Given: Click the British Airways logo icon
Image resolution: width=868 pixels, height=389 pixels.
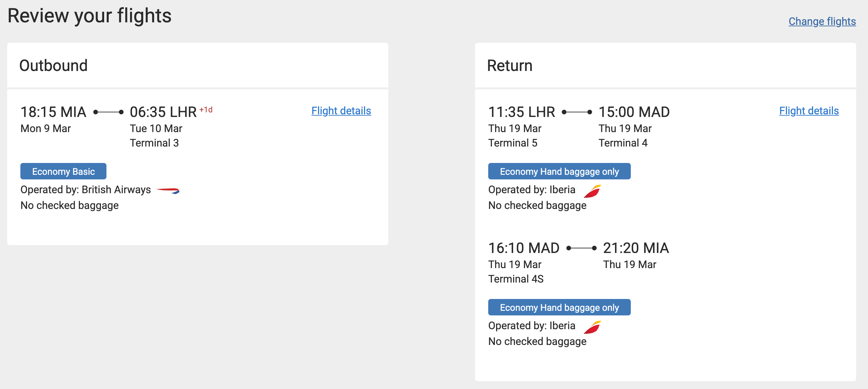Looking at the screenshot, I should 168,191.
